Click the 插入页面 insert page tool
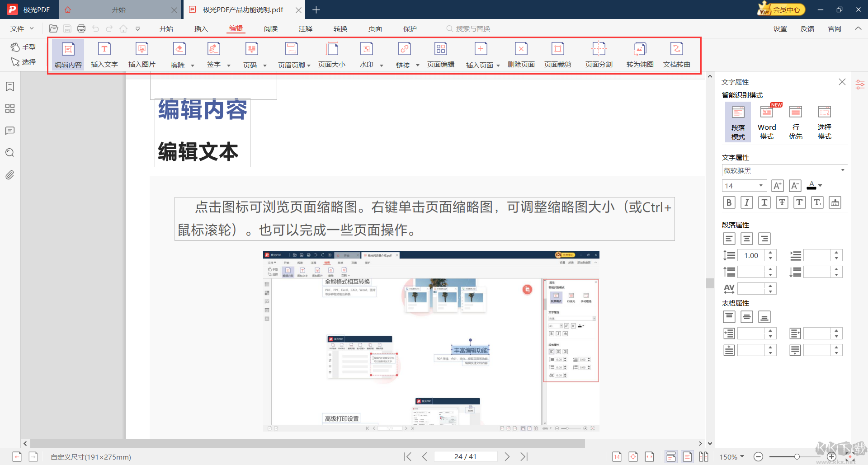Image resolution: width=868 pixels, height=465 pixels. pyautogui.click(x=480, y=55)
